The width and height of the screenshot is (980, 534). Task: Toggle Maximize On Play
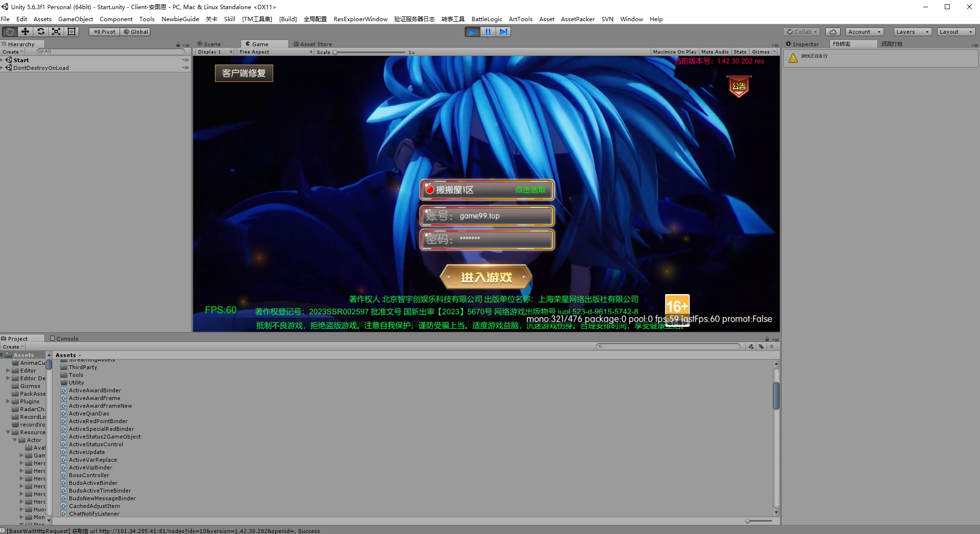click(x=674, y=52)
